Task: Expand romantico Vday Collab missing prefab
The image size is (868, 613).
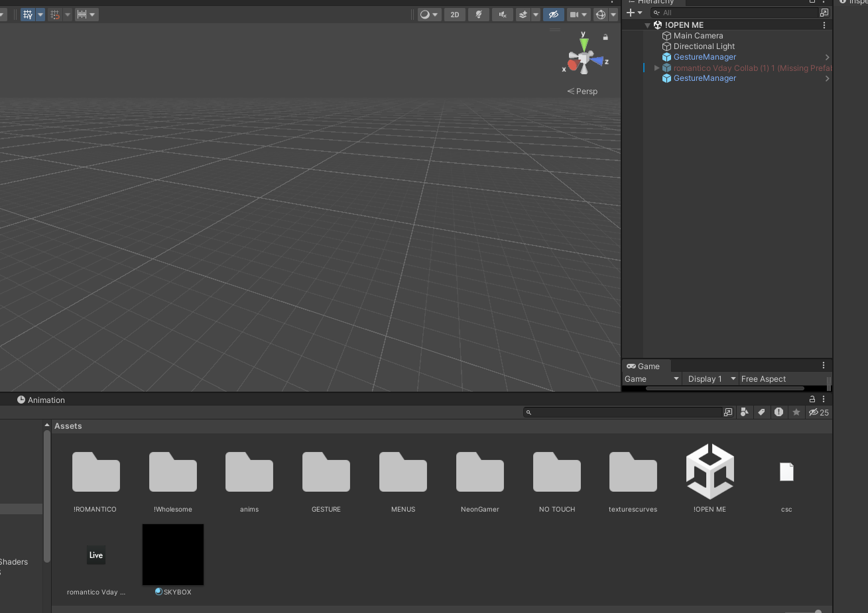Action: 657,68
